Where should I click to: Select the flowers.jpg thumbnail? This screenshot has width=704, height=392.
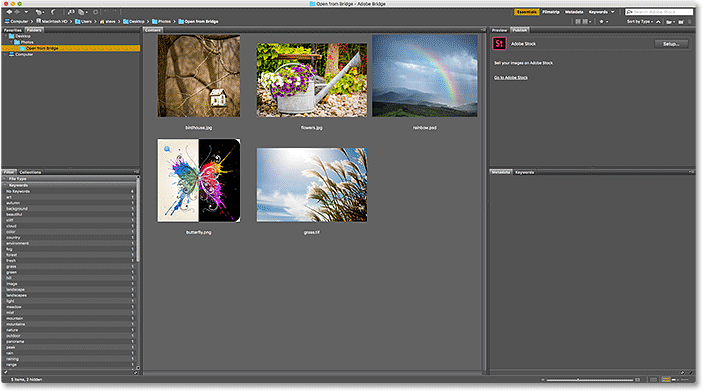point(312,80)
